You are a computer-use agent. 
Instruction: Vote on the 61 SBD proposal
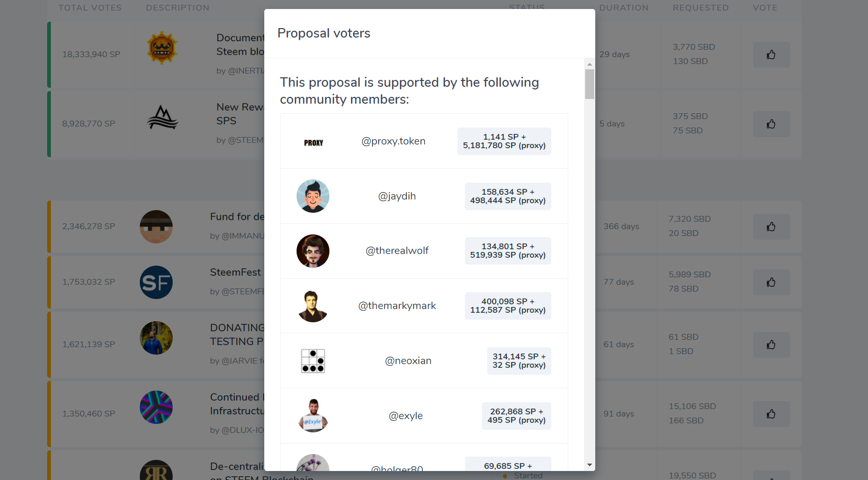click(x=771, y=345)
